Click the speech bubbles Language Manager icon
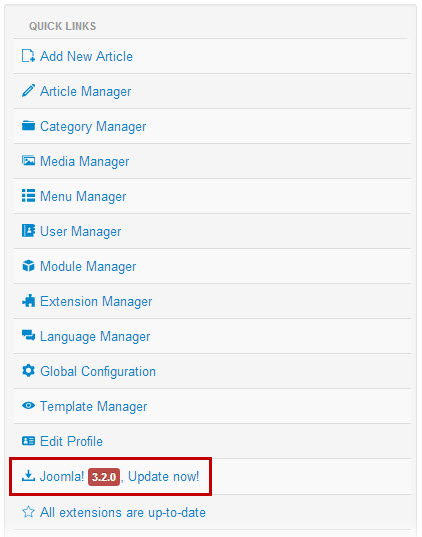 tap(28, 336)
